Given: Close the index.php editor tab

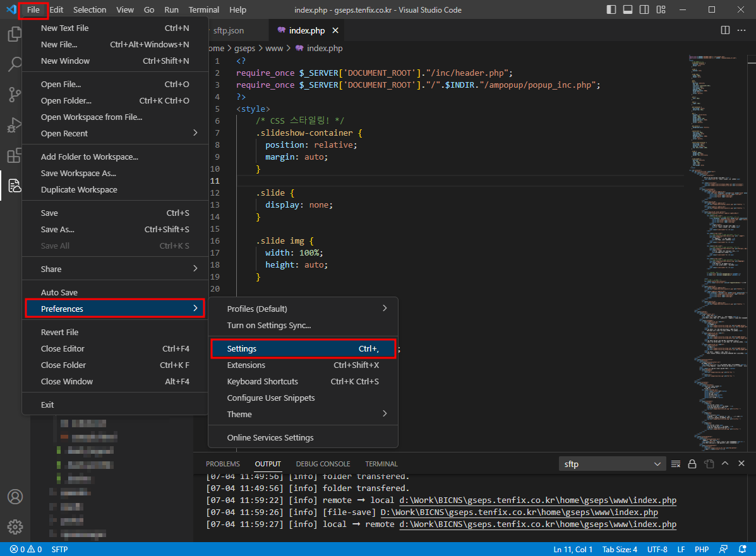Looking at the screenshot, I should [335, 30].
